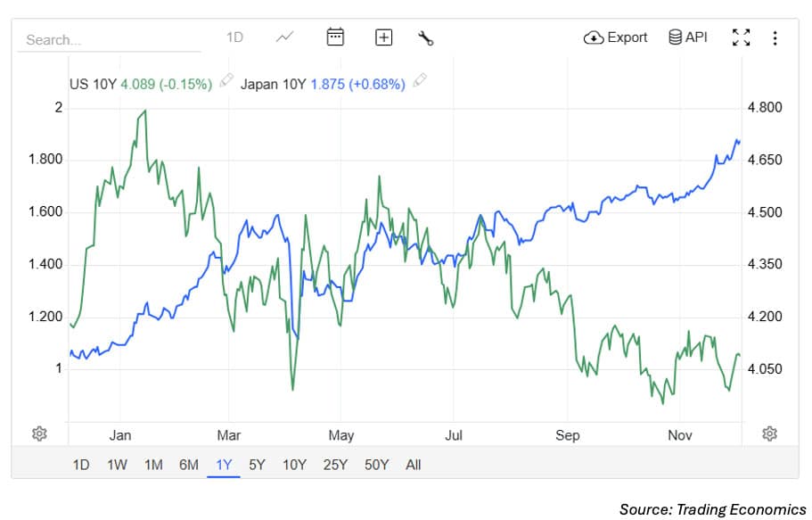Open the chart type line icon
Image resolution: width=812 pixels, height=520 pixels.
(285, 37)
